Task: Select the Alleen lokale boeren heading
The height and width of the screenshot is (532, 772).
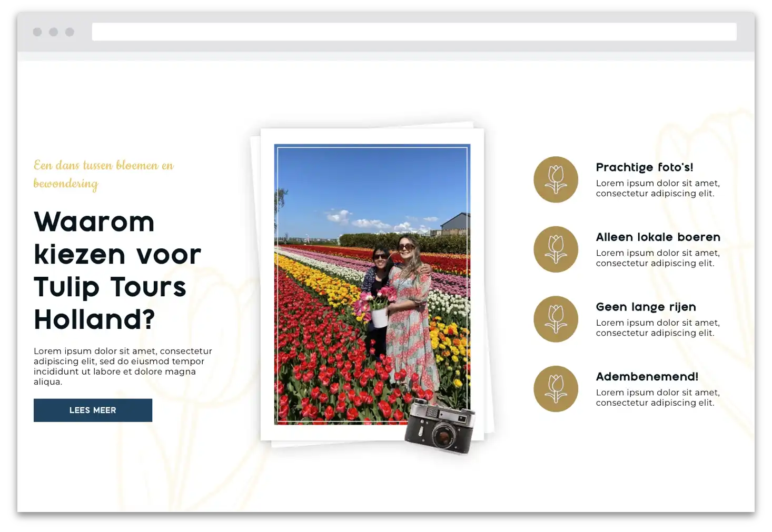Action: (658, 237)
